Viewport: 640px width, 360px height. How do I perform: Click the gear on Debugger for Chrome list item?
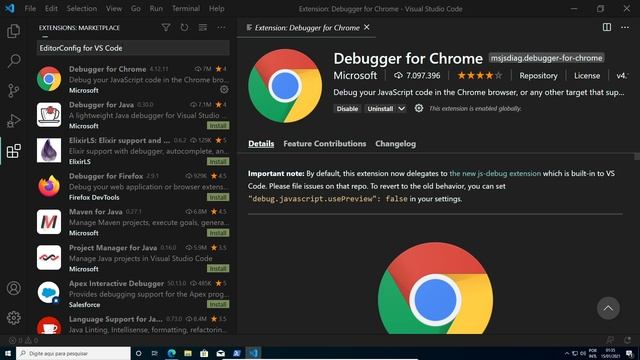(224, 89)
